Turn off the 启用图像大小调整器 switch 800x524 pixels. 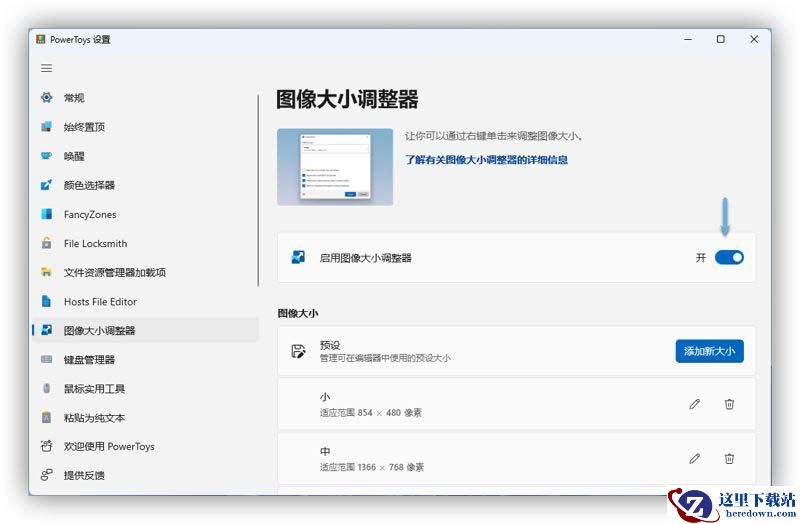point(729,258)
